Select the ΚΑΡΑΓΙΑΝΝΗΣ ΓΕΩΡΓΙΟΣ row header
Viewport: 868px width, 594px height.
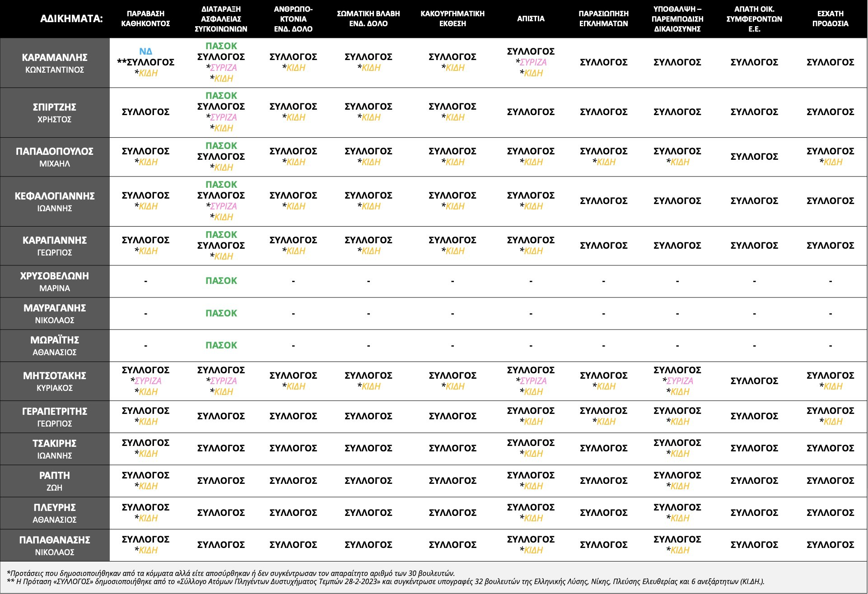[55, 246]
